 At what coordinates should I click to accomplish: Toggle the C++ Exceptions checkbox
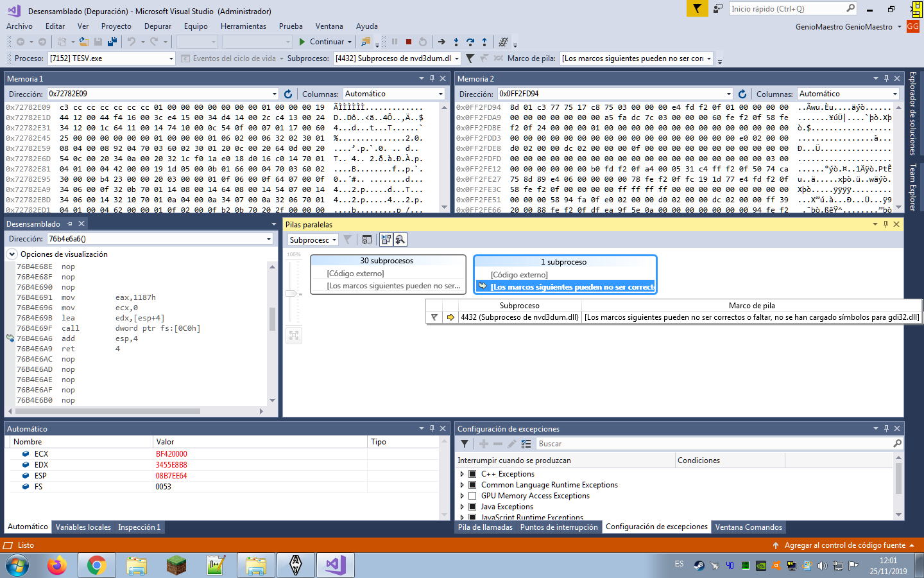click(472, 474)
